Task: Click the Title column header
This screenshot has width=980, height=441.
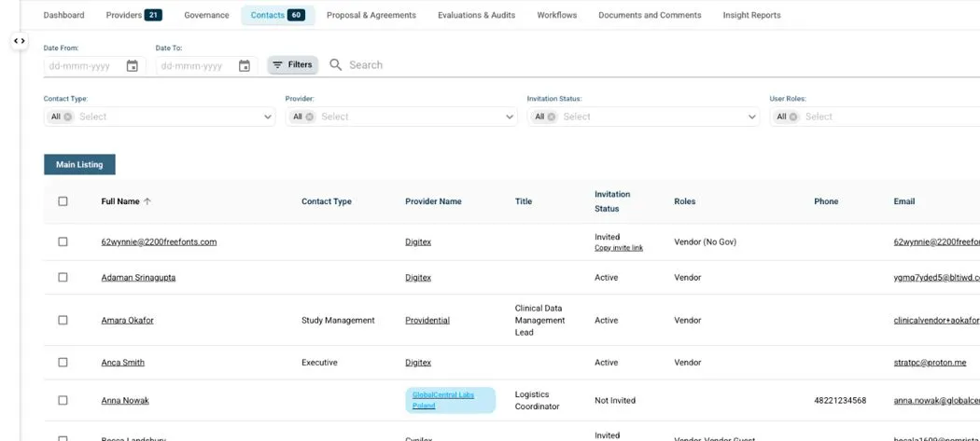Action: point(523,201)
